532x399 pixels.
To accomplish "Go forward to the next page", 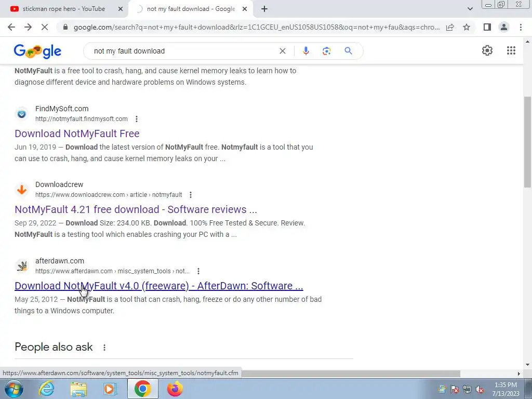I will click(x=28, y=27).
